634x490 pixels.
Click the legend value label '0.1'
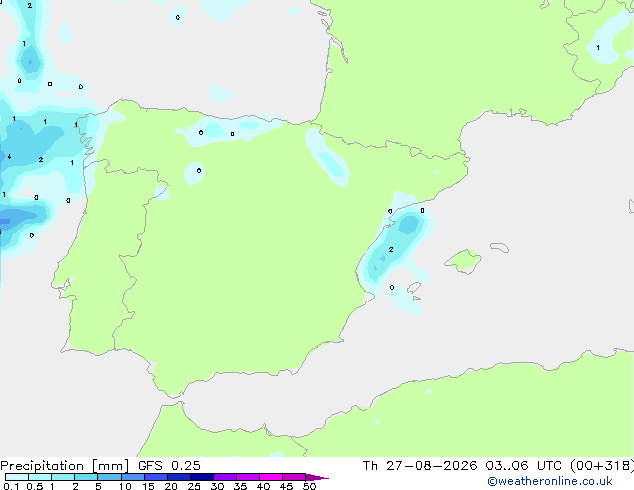click(11, 486)
